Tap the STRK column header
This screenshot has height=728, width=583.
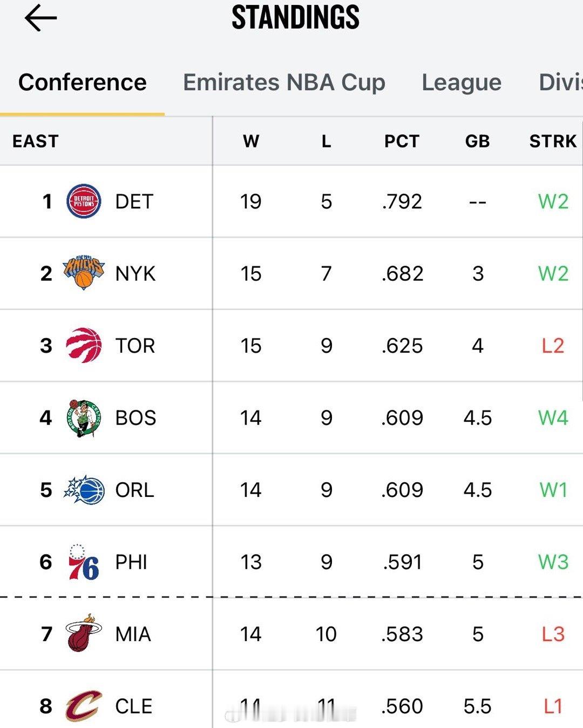[553, 141]
